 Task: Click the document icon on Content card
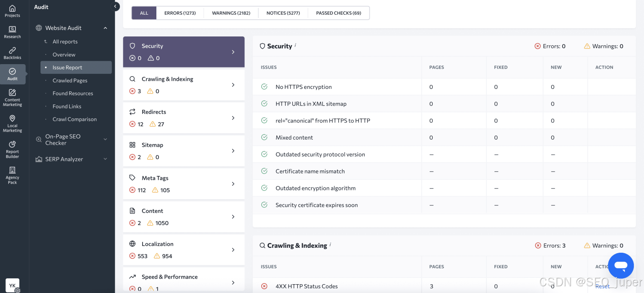[x=132, y=211]
